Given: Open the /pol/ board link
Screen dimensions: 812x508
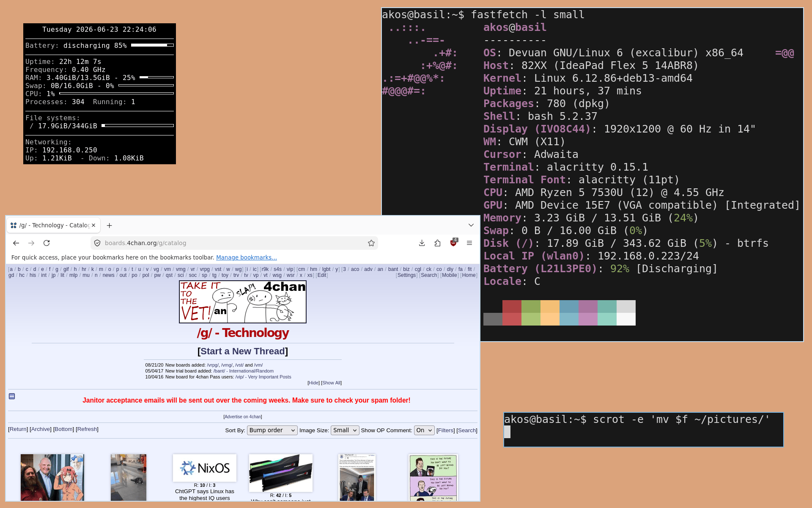Looking at the screenshot, I should pyautogui.click(x=146, y=275).
